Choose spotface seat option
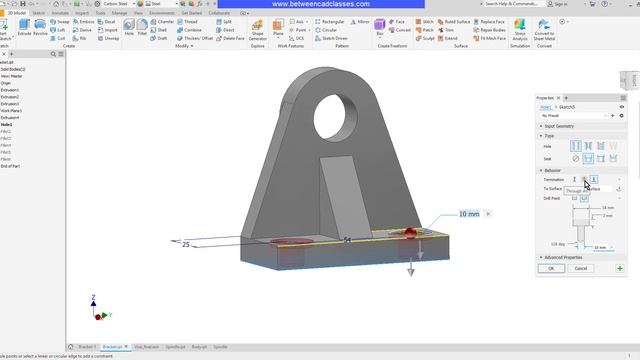640x360 pixels. tap(600, 158)
